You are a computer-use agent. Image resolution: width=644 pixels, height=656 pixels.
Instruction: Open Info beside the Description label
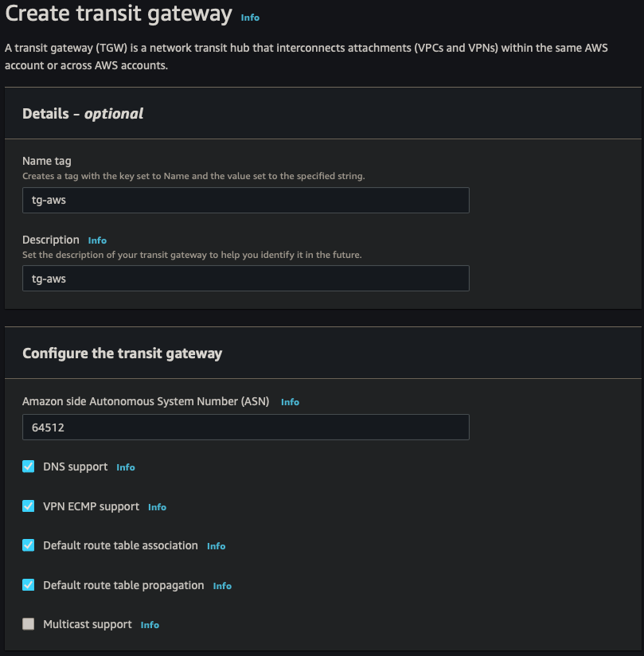[96, 240]
